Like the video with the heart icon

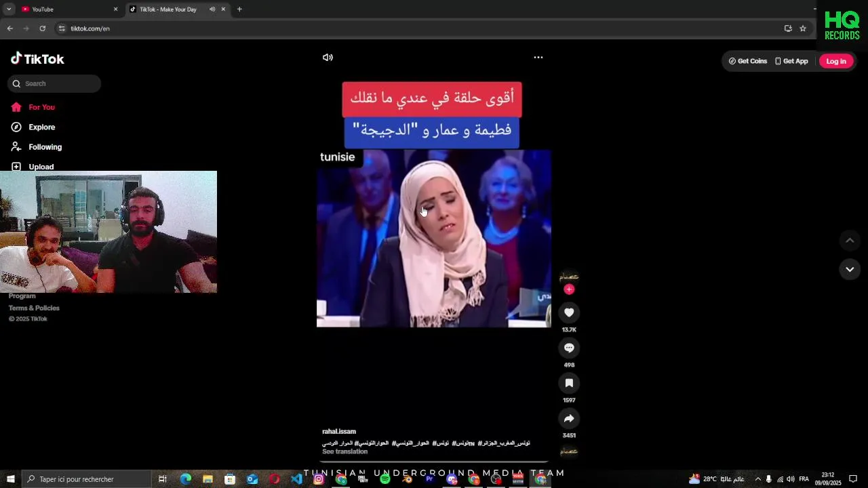569,312
